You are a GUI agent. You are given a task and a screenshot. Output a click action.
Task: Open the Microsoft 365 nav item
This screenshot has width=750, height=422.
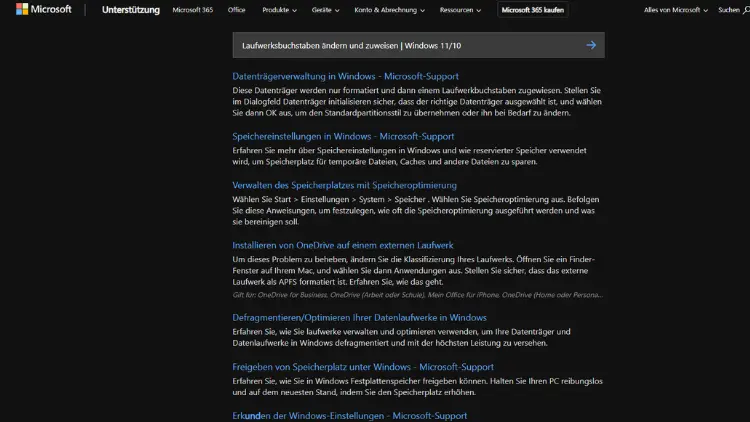point(193,10)
